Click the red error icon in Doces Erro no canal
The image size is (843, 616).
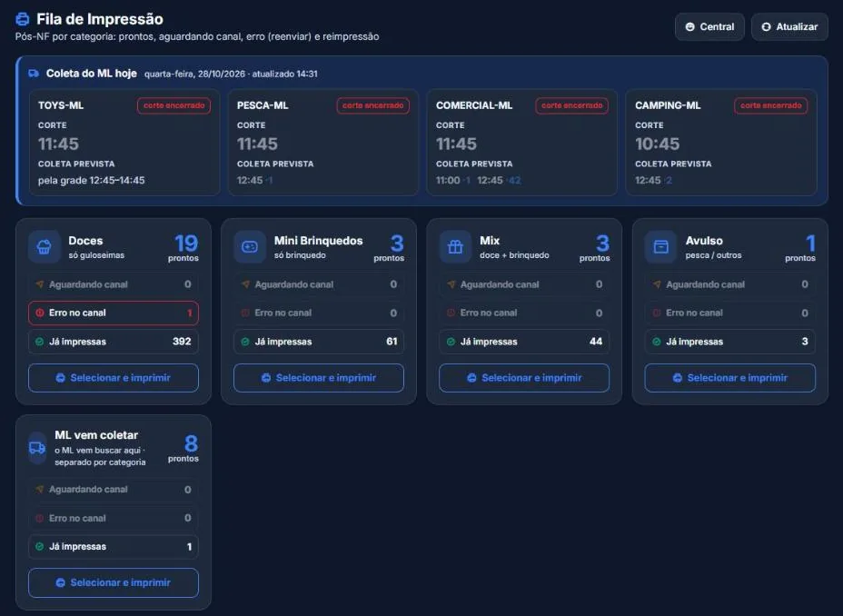click(40, 313)
